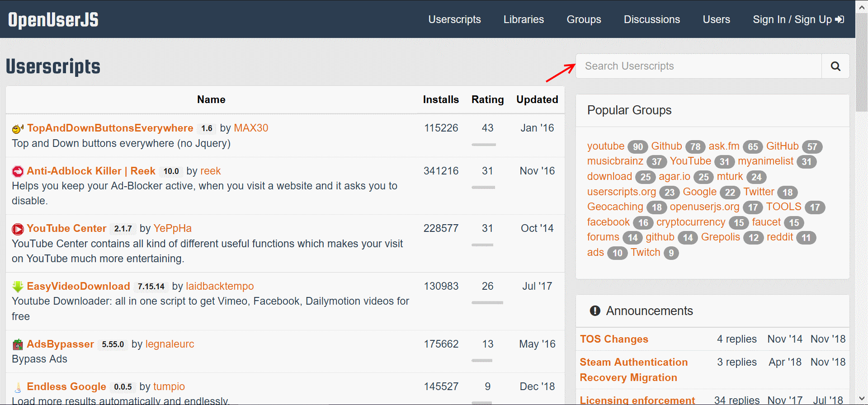Image resolution: width=868 pixels, height=405 pixels.
Task: Click the OpenUserJS logo
Action: point(53,19)
